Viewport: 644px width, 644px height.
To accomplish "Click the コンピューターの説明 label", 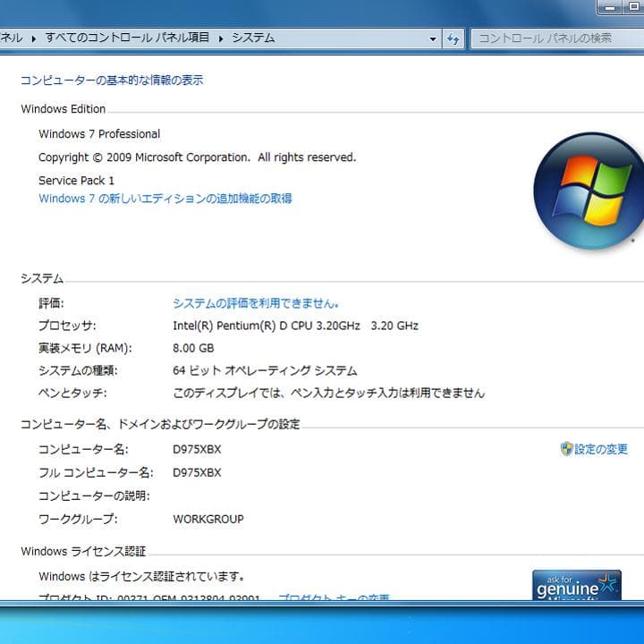I will (94, 496).
